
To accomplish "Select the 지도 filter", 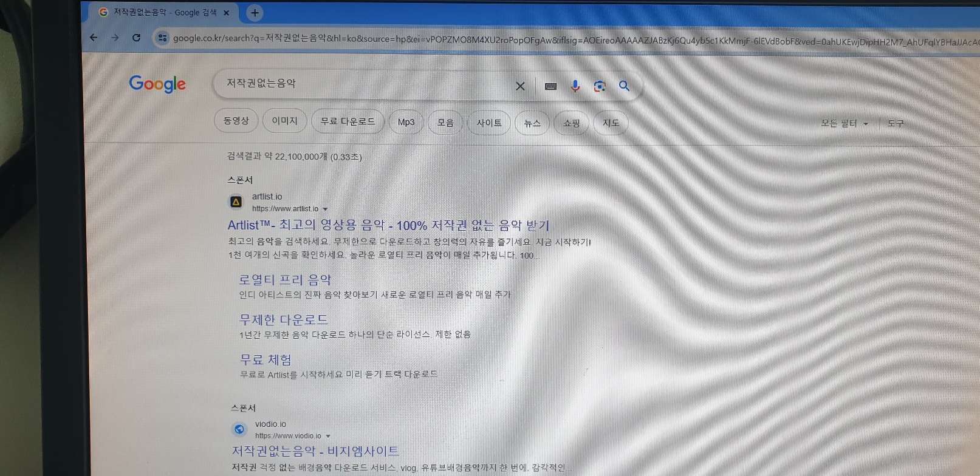I will [611, 123].
